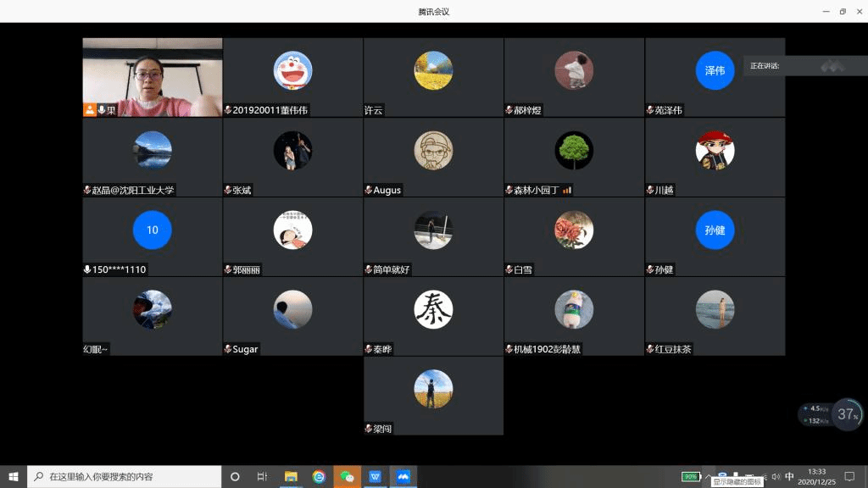Screen dimensions: 868x488
Task: Open File Explorer from the taskbar
Action: click(x=290, y=476)
